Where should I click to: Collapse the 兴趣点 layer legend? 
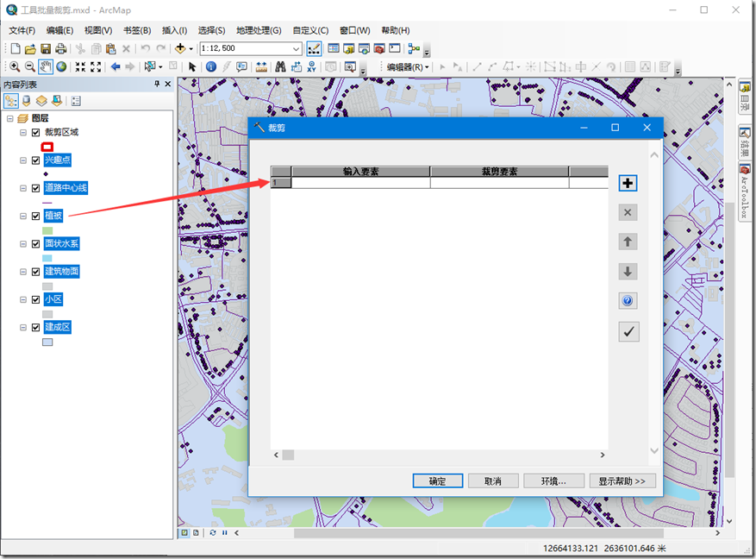click(23, 160)
